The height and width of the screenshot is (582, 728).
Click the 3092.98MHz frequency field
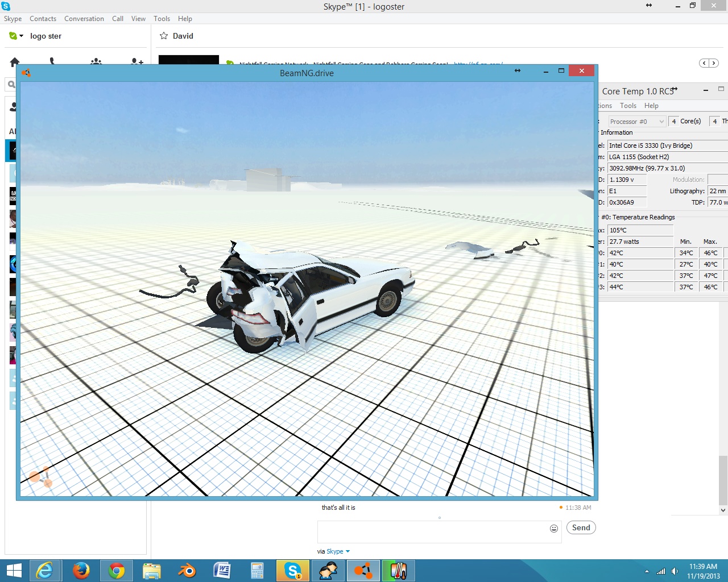(x=668, y=168)
